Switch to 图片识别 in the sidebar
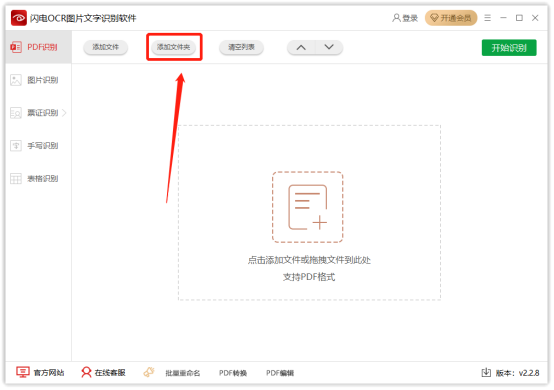This screenshot has height=390, width=554. [39, 80]
